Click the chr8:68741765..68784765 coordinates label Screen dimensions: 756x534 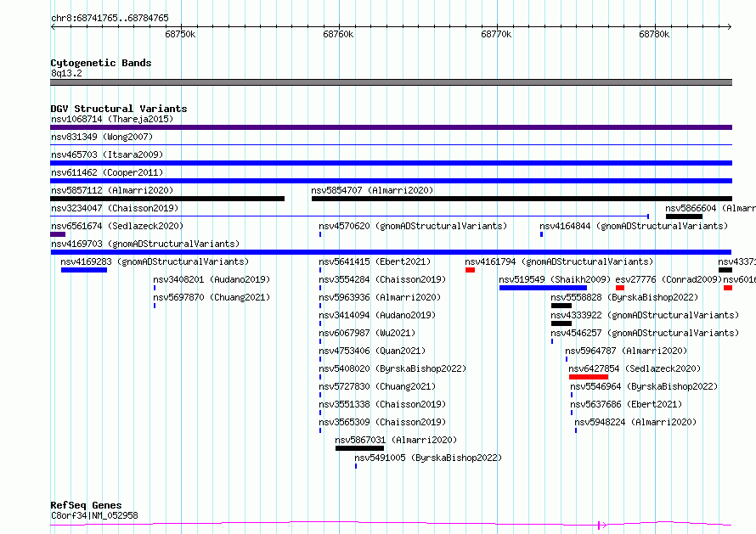point(110,18)
